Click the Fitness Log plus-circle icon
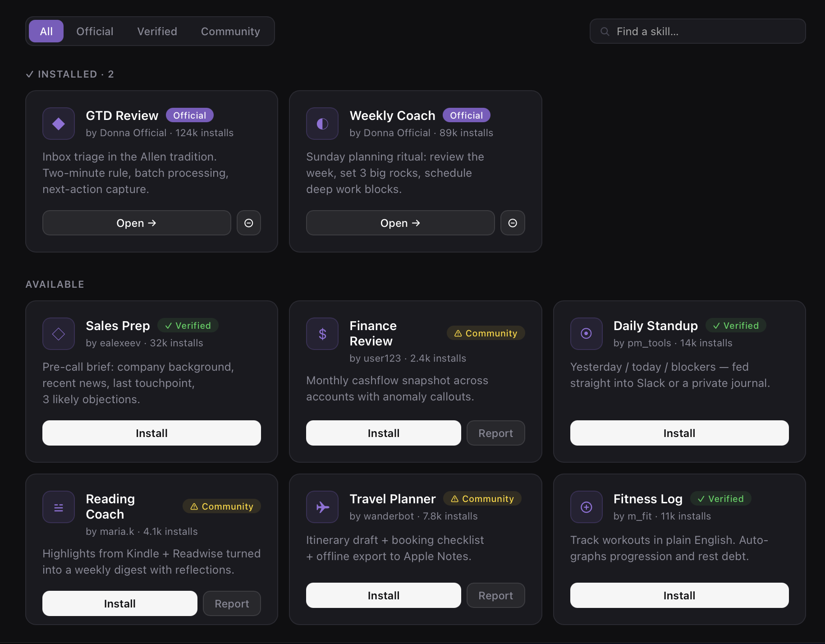The width and height of the screenshot is (825, 644). tap(587, 507)
